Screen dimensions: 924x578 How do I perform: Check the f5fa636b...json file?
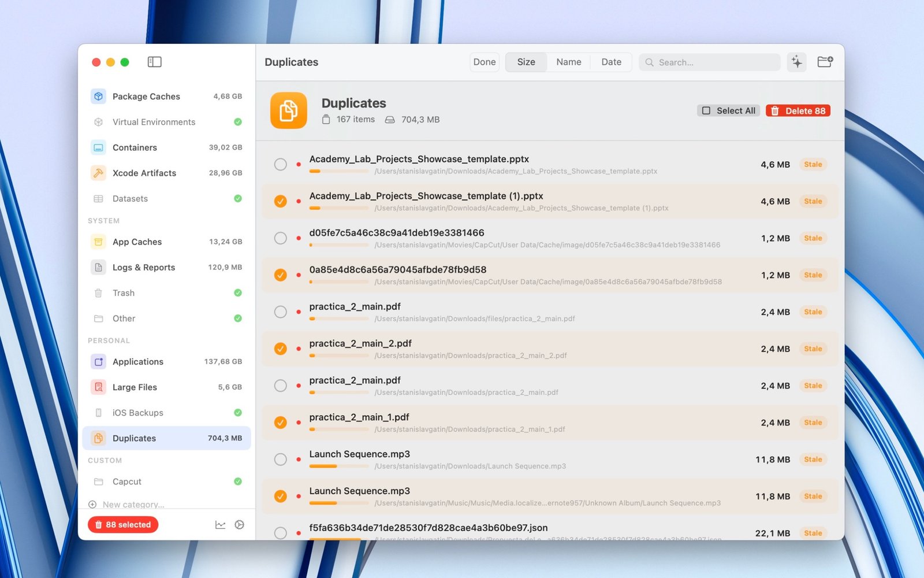281,533
